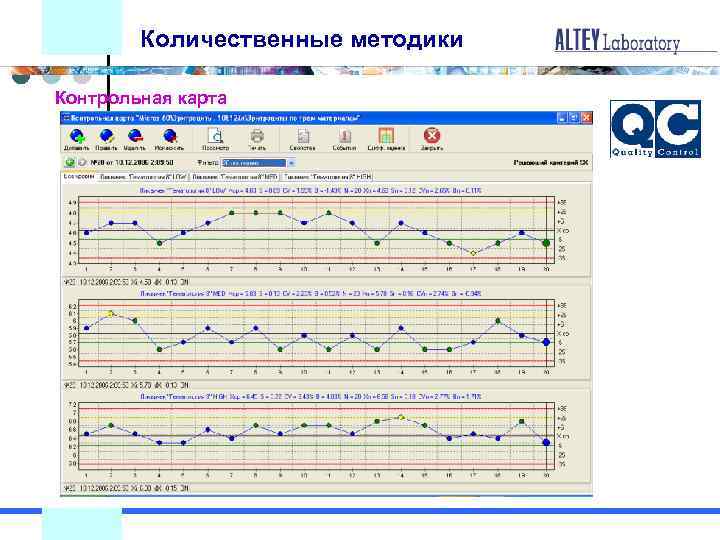Select green point 18 on MED chart
The image size is (720, 540).
point(498,321)
